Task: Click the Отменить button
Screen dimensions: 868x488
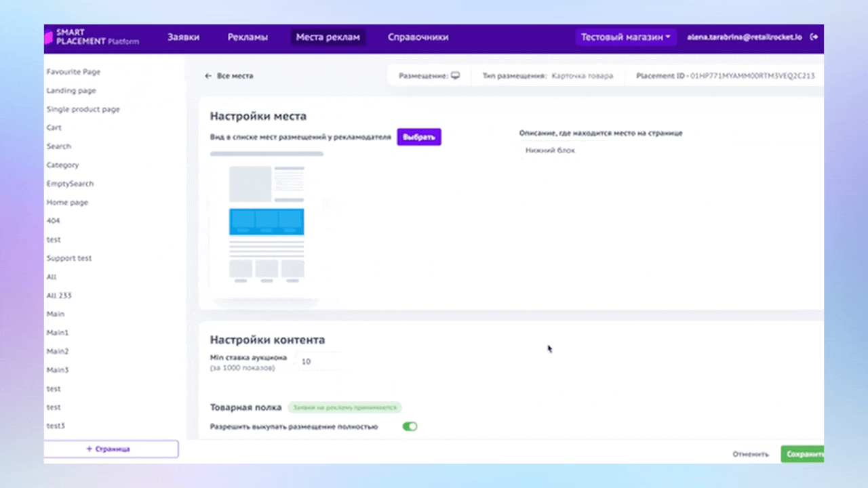Action: (x=751, y=454)
